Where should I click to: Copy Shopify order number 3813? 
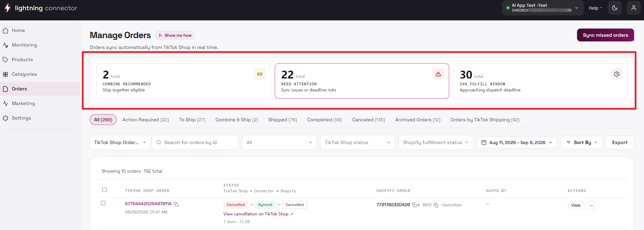pyautogui.click(x=436, y=205)
